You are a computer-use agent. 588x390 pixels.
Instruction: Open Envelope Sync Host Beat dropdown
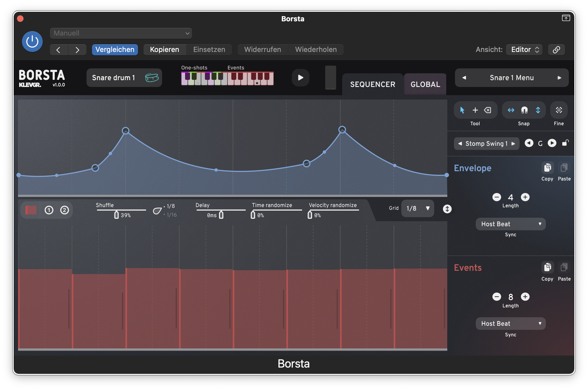tap(511, 224)
